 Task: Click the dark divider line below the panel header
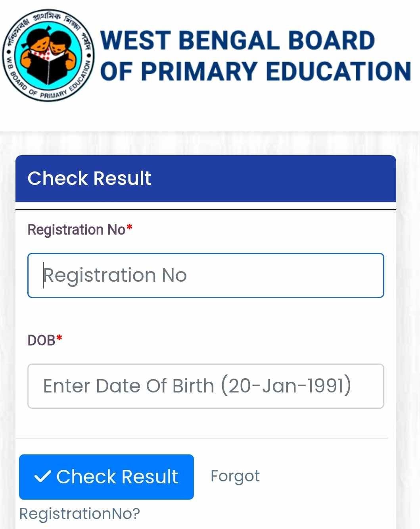tap(205, 209)
